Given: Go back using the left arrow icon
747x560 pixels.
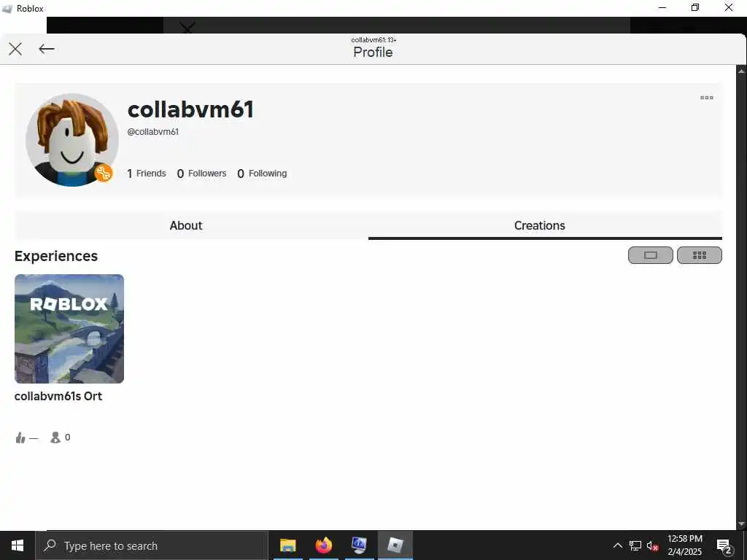Looking at the screenshot, I should click(x=46, y=49).
